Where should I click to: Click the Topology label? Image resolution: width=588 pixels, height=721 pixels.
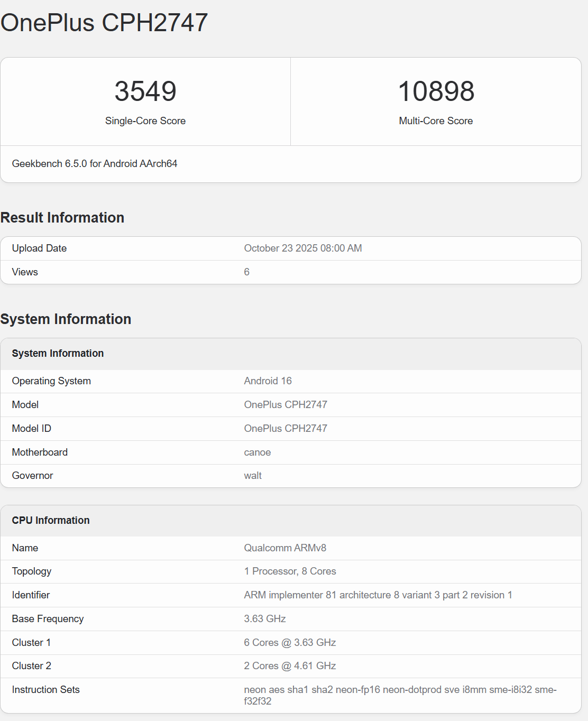click(32, 571)
